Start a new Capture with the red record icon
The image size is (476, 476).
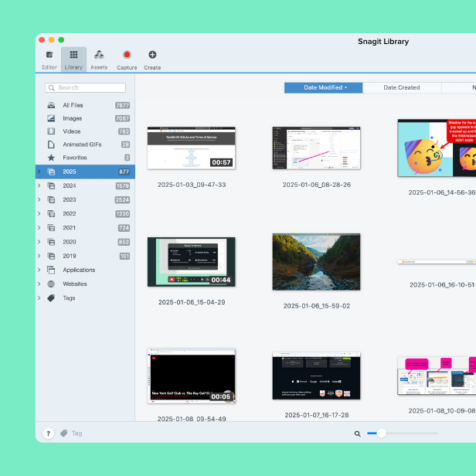tap(127, 55)
